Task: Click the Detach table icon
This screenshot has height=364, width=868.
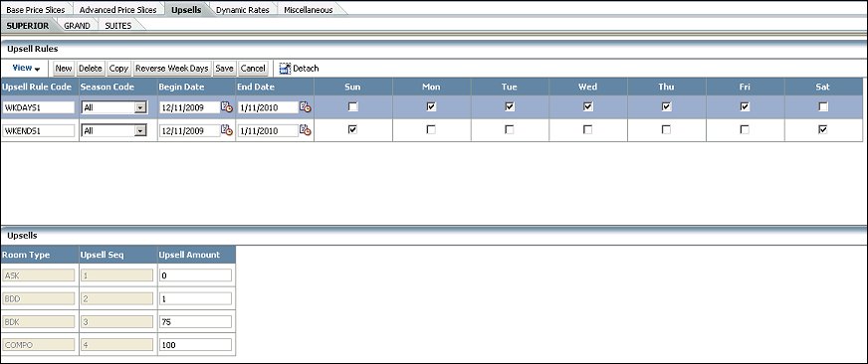Action: (x=285, y=69)
